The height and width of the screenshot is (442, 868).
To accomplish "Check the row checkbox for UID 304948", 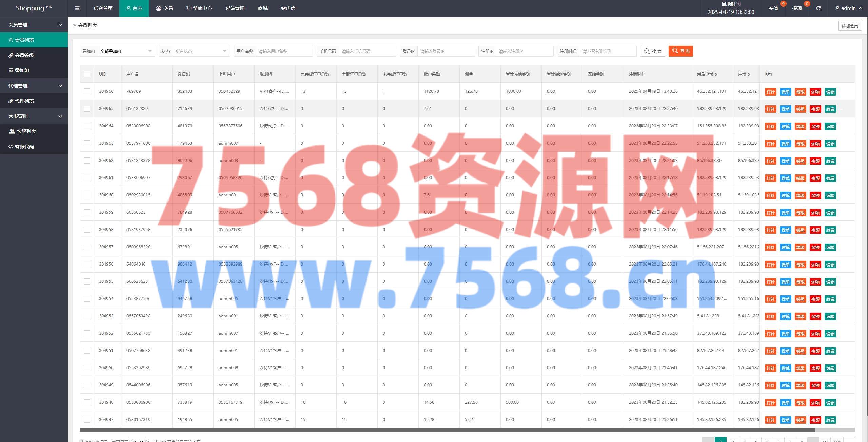I will click(87, 402).
